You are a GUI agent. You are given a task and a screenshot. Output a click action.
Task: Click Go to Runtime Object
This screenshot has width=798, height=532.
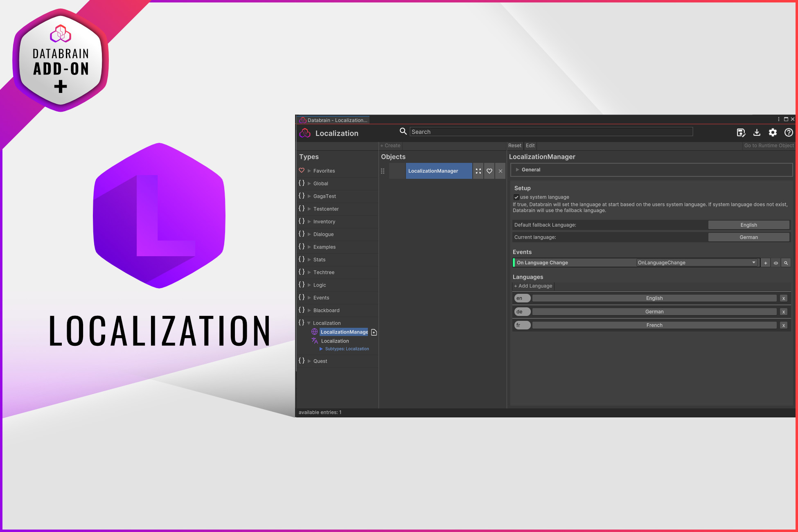(x=769, y=145)
